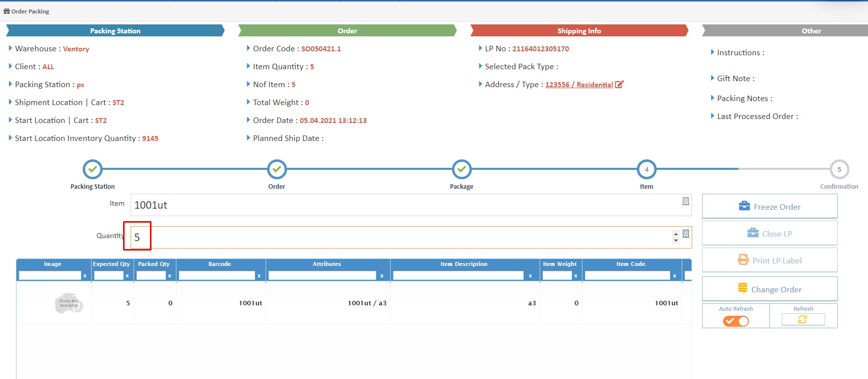868x379 pixels.
Task: Click the Photo Not Available thumbnail
Action: [69, 303]
